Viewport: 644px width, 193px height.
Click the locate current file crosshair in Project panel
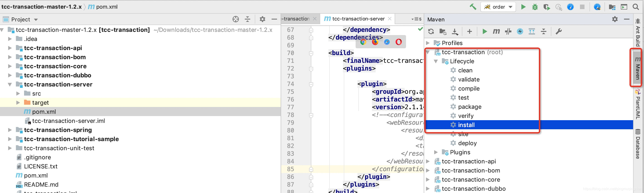(235, 19)
